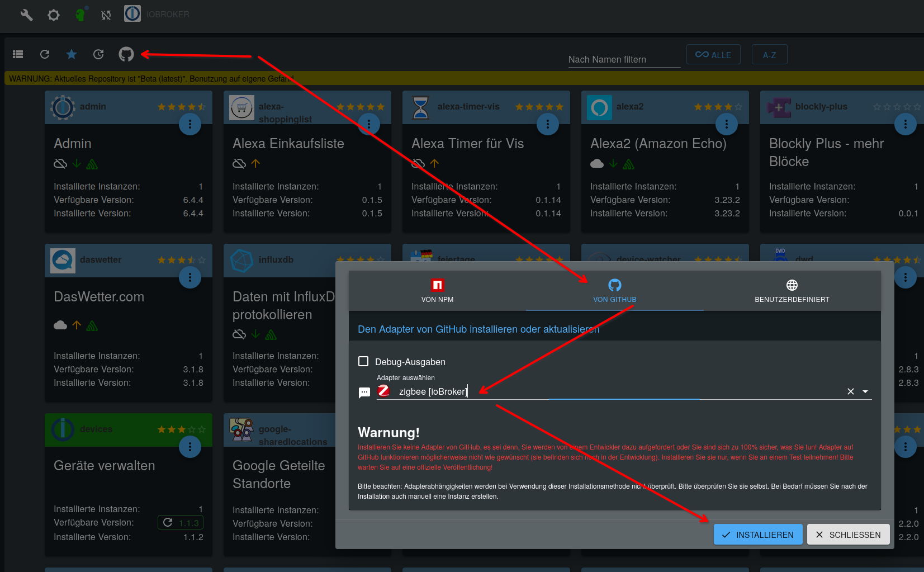Switch adapters to list view
The width and height of the screenshot is (924, 572).
tap(18, 54)
